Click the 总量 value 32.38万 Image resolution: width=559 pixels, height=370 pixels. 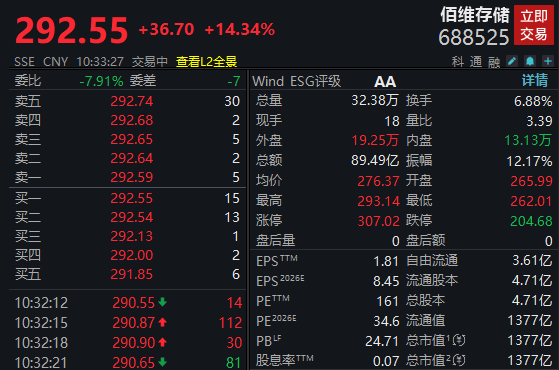(375, 100)
